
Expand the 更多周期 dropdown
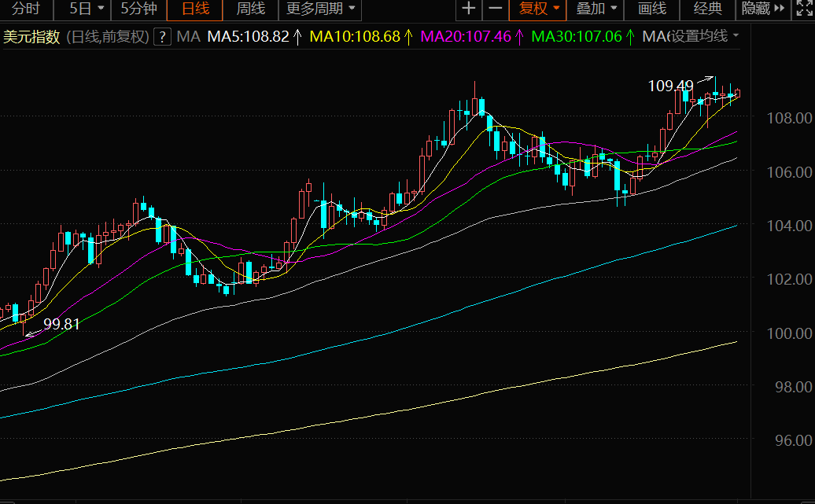(x=319, y=9)
